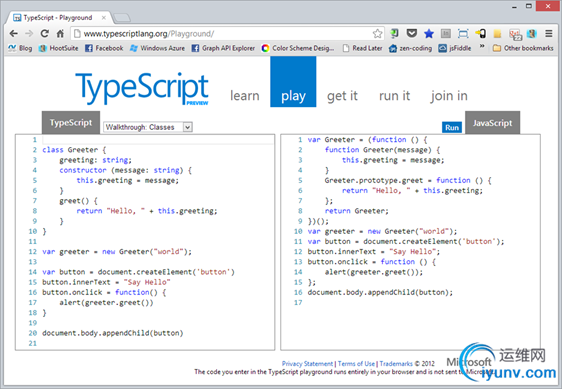Click the send-to-phone extension icon
Image resolution: width=562 pixels, height=389 pixels.
[x=480, y=34]
